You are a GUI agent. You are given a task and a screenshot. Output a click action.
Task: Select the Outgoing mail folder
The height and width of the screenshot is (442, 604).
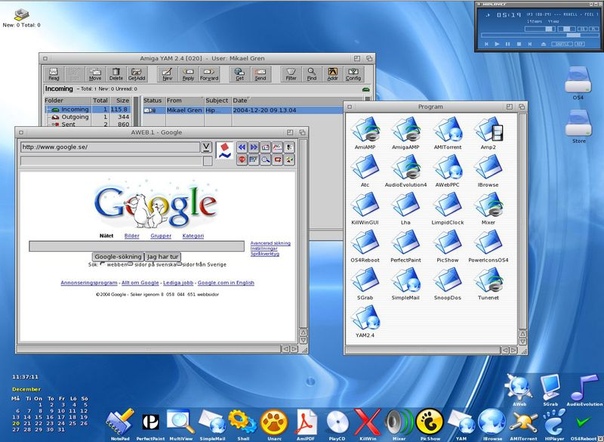tap(74, 118)
